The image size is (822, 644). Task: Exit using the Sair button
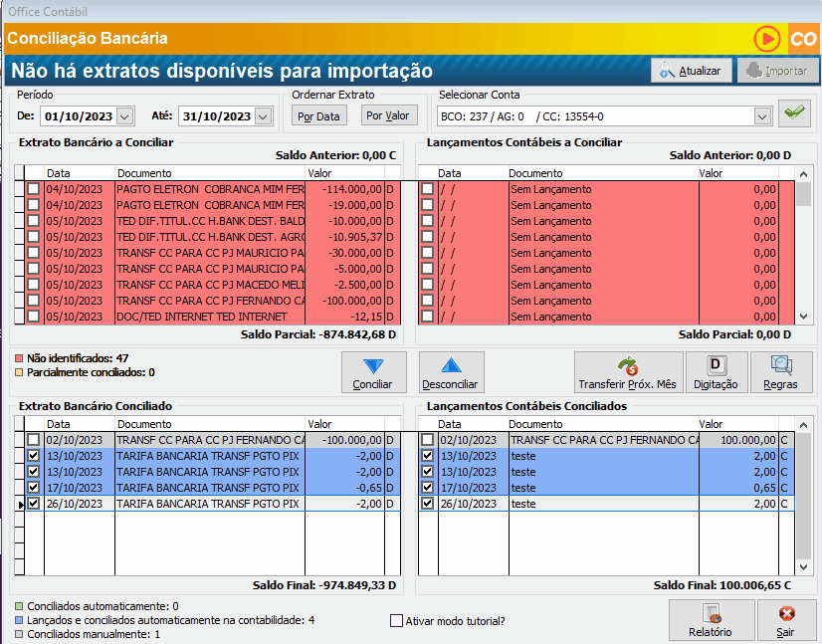[786, 620]
